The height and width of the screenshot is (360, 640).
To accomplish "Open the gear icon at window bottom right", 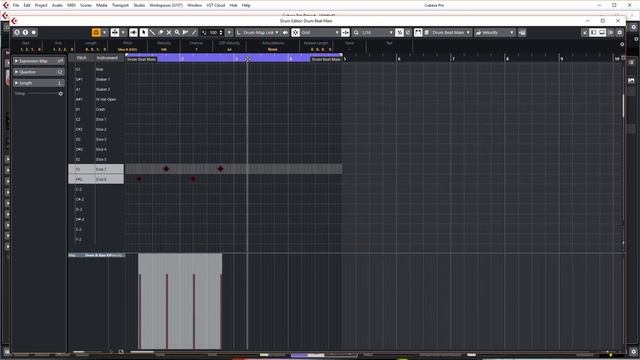I will [633, 351].
